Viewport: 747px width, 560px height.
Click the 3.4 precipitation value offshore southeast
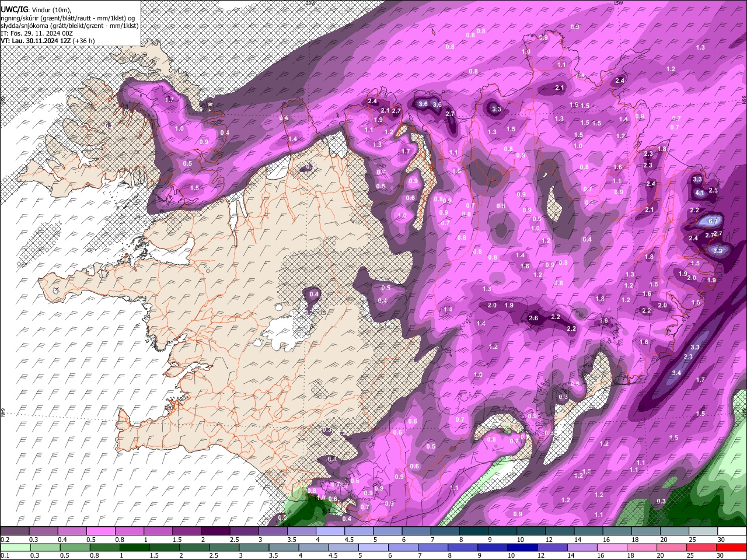tap(676, 373)
